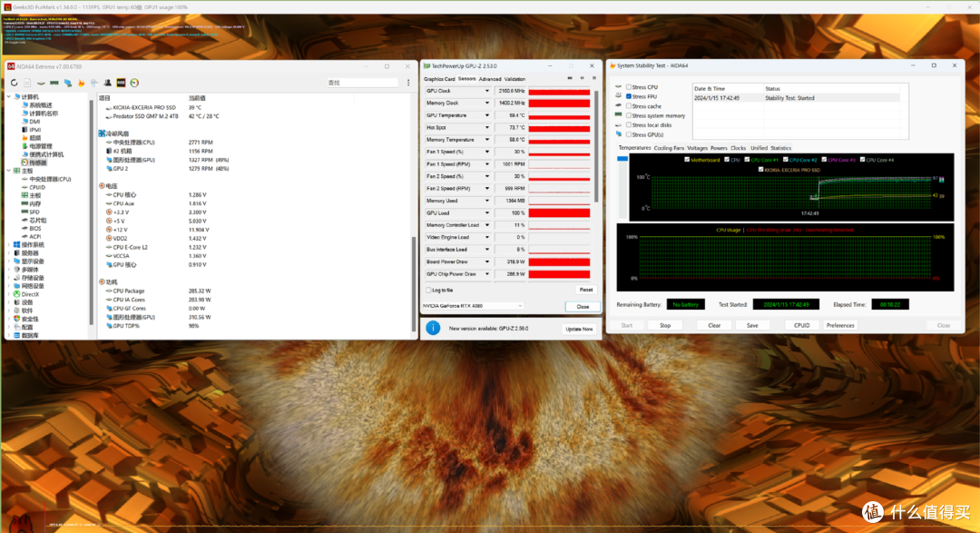The height and width of the screenshot is (533, 980).
Task: Open the GPU-Z hamburger menu icon
Action: [593, 78]
